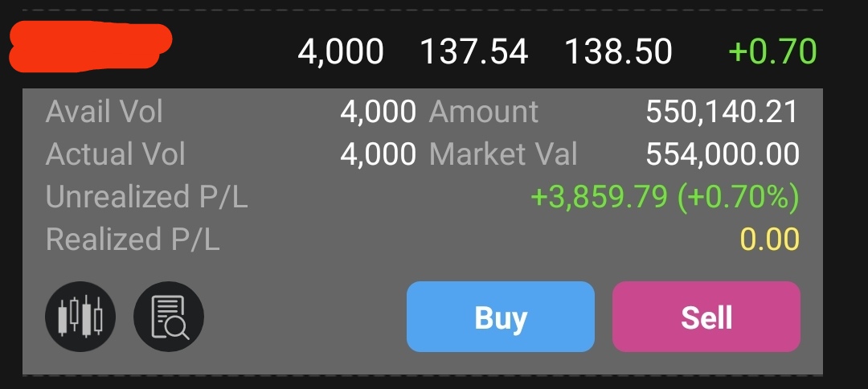Tap the pink Sell button
Screen dimensions: 868x389
click(706, 317)
